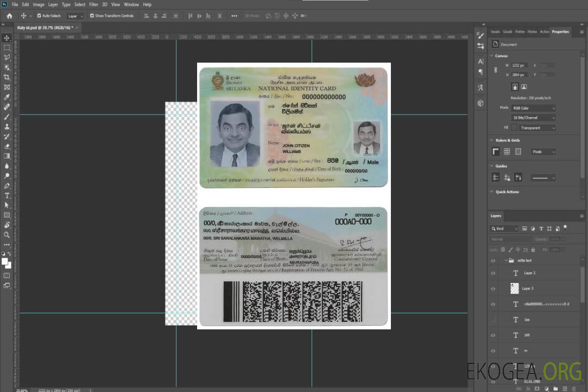The width and height of the screenshot is (588, 392).
Task: Click the lock all padlock icon
Action: point(533,249)
